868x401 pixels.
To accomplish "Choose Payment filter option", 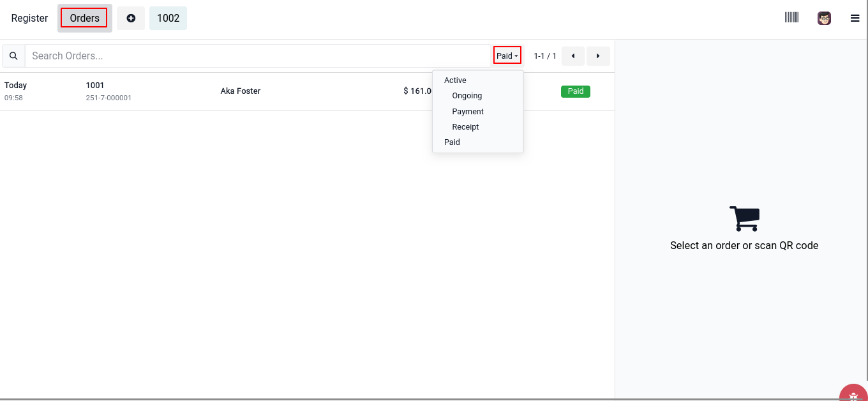I will click(468, 112).
